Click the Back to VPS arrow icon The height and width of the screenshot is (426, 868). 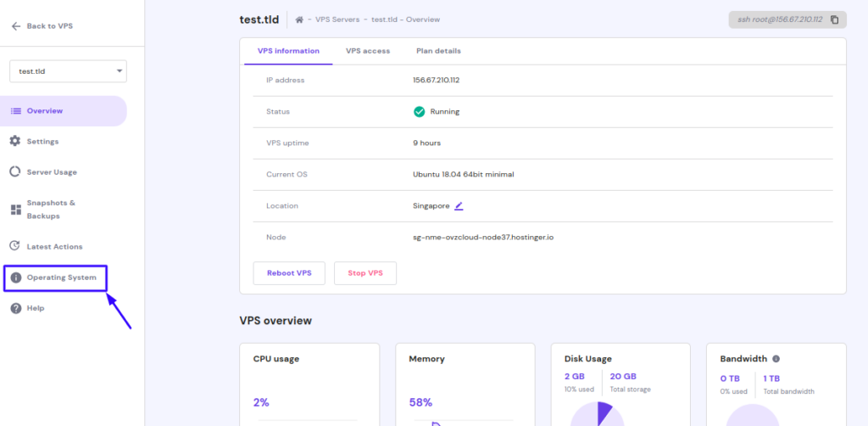point(16,26)
